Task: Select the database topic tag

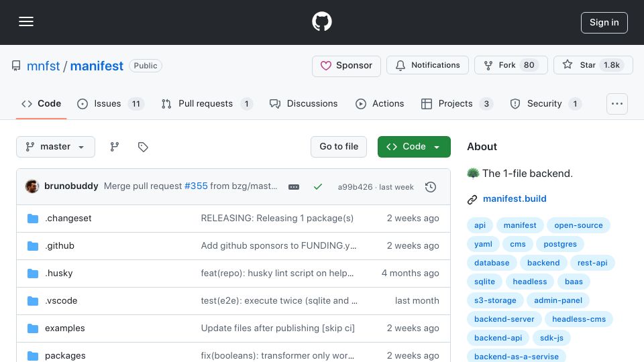Action: (x=492, y=263)
